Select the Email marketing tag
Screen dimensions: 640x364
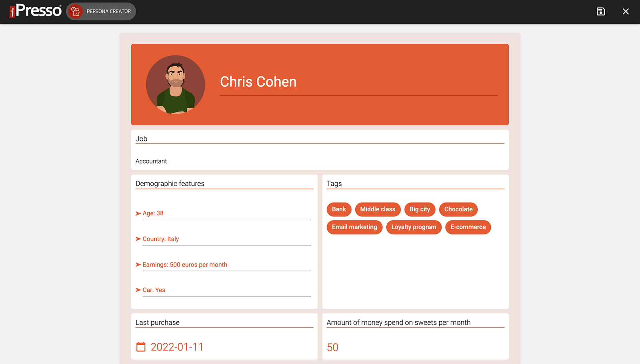pos(354,227)
